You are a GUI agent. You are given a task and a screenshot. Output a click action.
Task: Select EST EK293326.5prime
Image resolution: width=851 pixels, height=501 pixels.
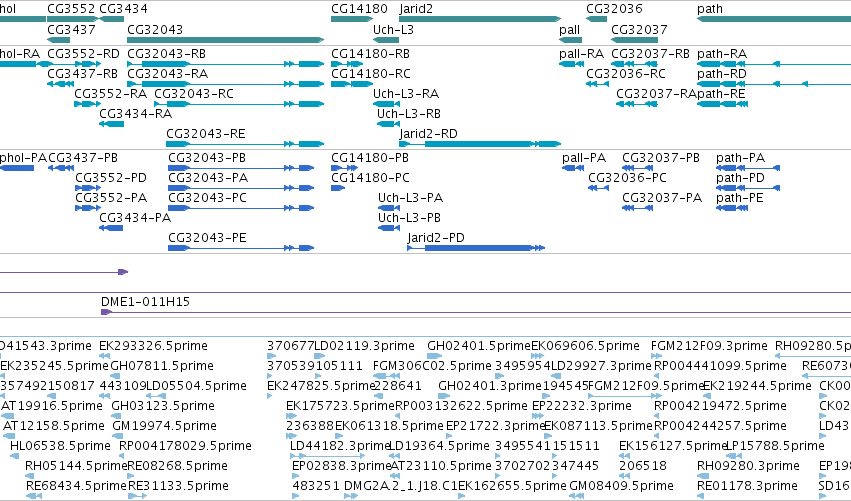pyautogui.click(x=154, y=346)
